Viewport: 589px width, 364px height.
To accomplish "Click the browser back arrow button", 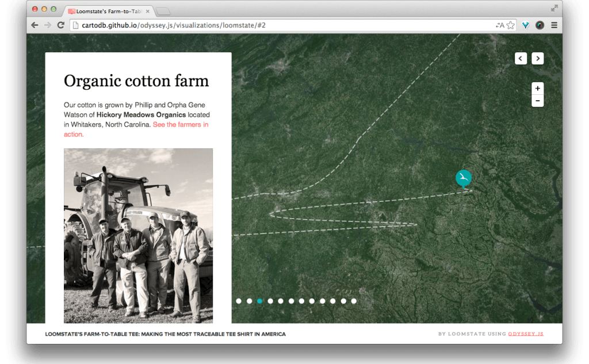I will click(x=35, y=25).
